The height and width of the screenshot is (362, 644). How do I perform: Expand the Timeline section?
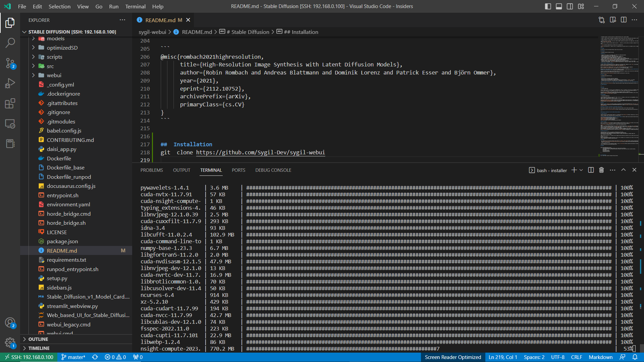(x=76, y=348)
